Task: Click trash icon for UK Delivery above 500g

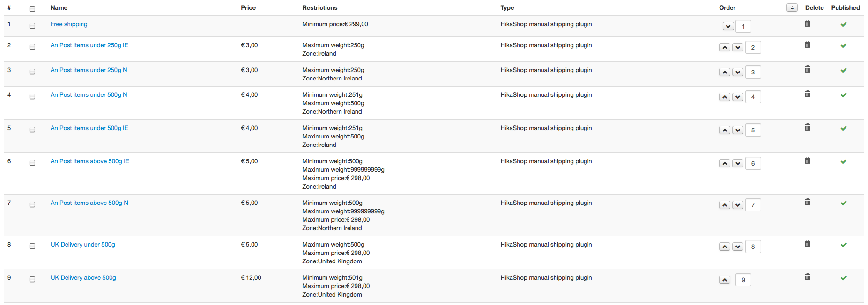Action: (807, 277)
